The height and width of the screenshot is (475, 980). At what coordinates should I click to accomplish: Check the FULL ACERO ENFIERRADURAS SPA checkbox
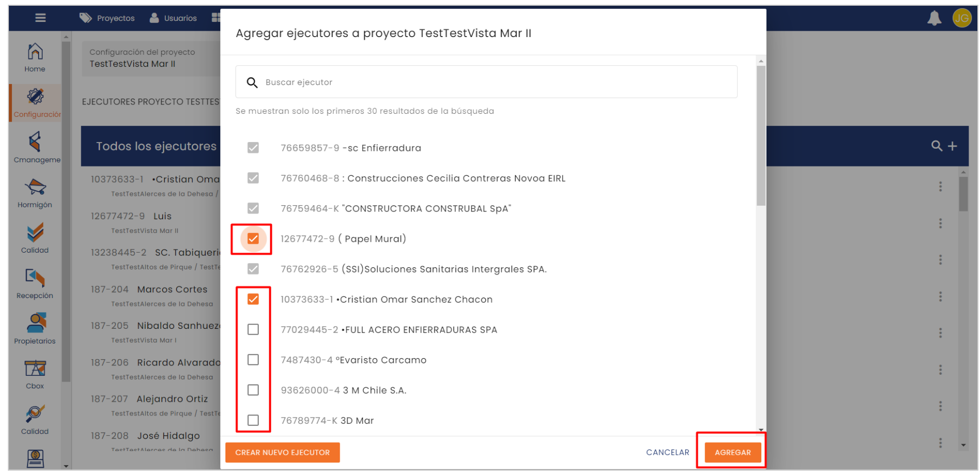click(x=253, y=329)
